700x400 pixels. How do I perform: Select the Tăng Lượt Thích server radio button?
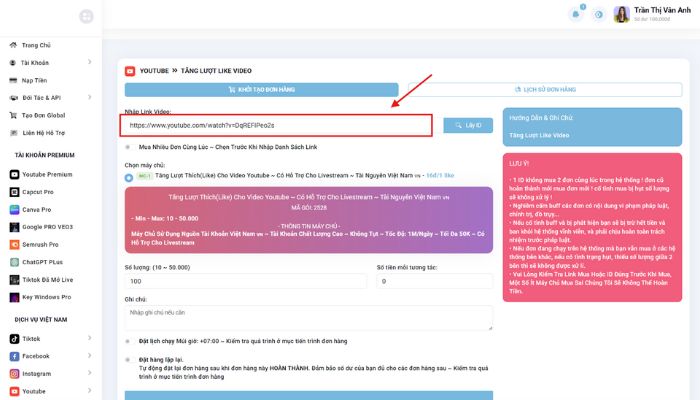pyautogui.click(x=129, y=178)
